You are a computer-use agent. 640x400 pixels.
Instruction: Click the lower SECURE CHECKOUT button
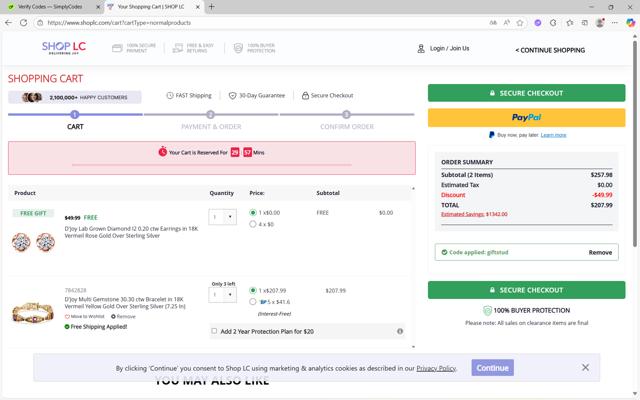coord(527,290)
